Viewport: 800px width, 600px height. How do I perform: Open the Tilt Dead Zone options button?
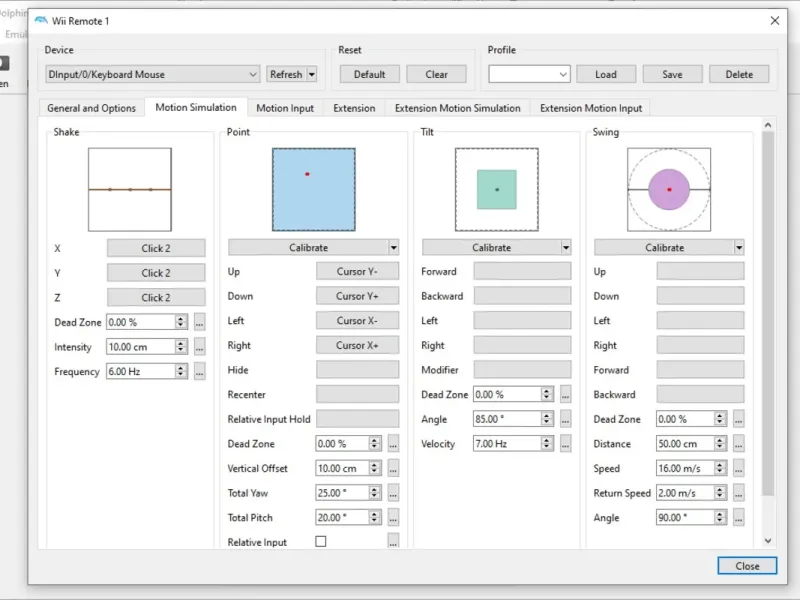[565, 394]
